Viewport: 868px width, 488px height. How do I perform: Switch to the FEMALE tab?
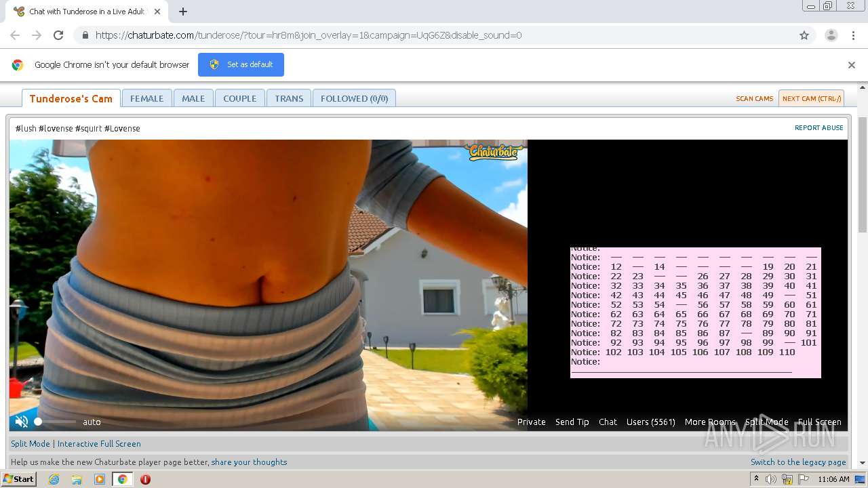(x=146, y=98)
